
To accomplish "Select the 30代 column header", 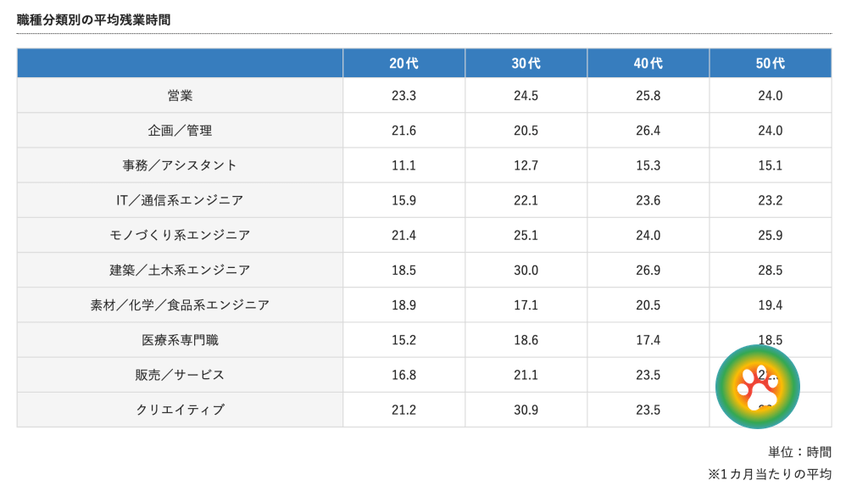I will pos(526,63).
